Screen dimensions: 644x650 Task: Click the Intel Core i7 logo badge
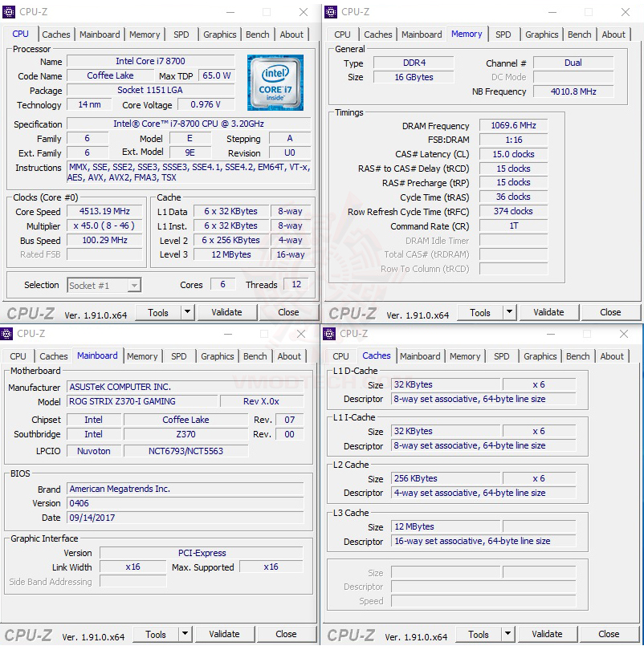tap(275, 83)
